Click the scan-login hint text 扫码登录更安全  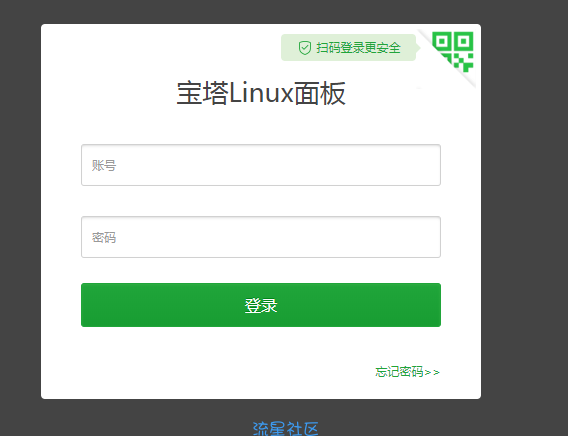[358, 48]
